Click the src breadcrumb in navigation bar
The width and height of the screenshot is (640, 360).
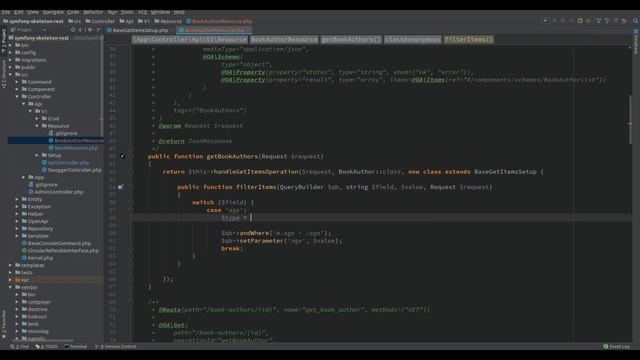pyautogui.click(x=75, y=21)
